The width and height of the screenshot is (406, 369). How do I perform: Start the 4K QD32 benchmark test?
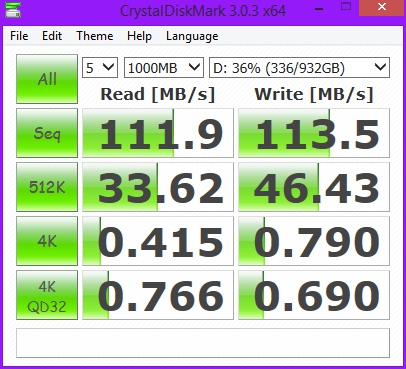47,295
